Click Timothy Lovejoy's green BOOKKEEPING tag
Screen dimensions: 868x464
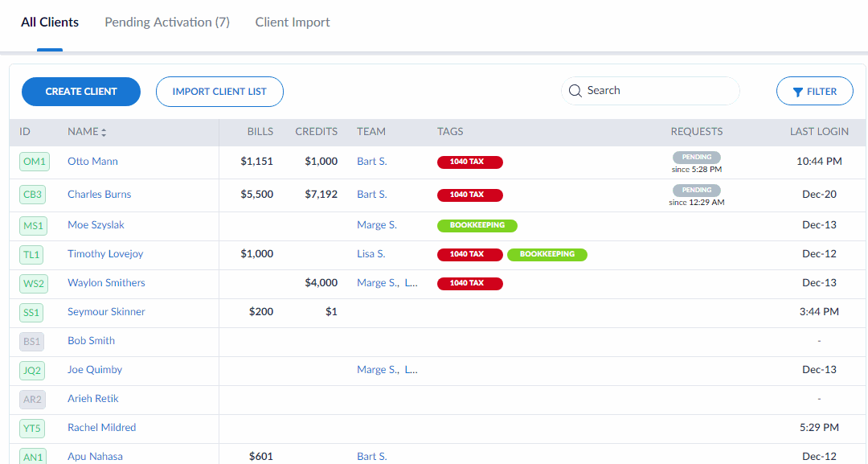click(547, 254)
